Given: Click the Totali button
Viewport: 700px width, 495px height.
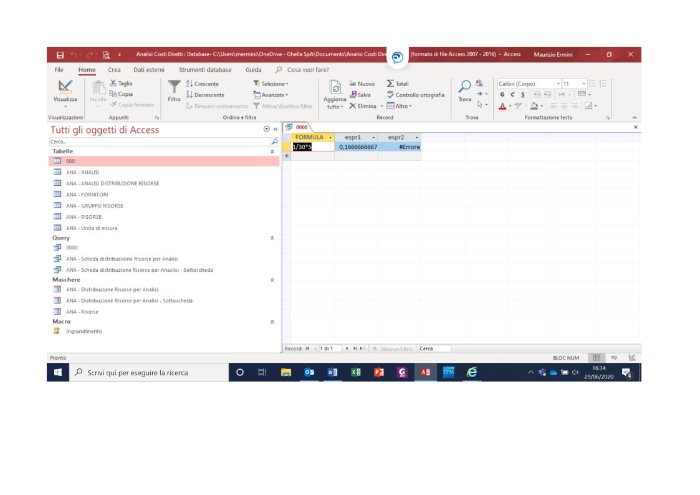Looking at the screenshot, I should 398,84.
